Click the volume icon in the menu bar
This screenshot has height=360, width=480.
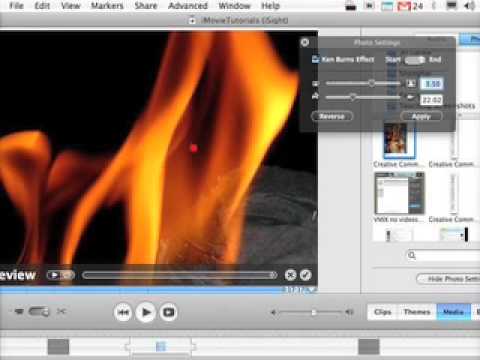469,6
